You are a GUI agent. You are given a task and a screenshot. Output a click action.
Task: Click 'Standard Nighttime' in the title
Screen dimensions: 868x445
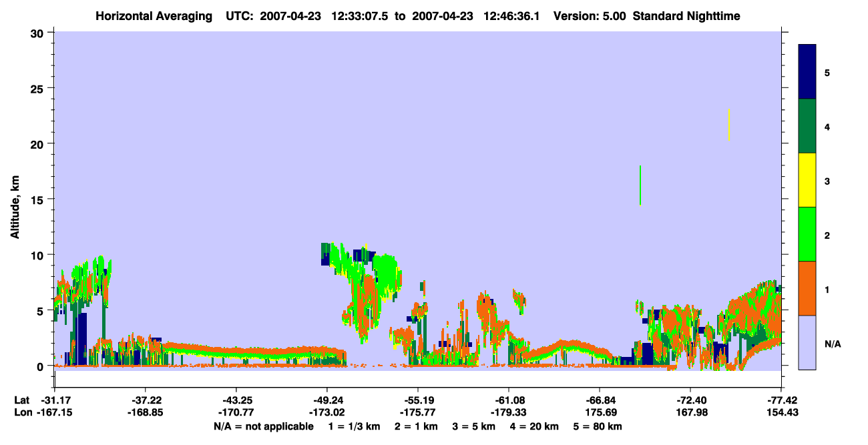[686, 15]
